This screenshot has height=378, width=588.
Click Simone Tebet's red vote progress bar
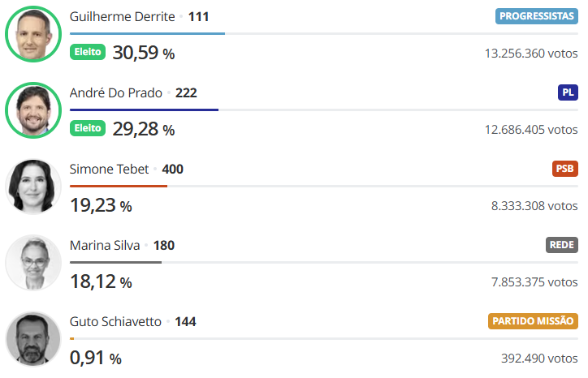click(119, 187)
